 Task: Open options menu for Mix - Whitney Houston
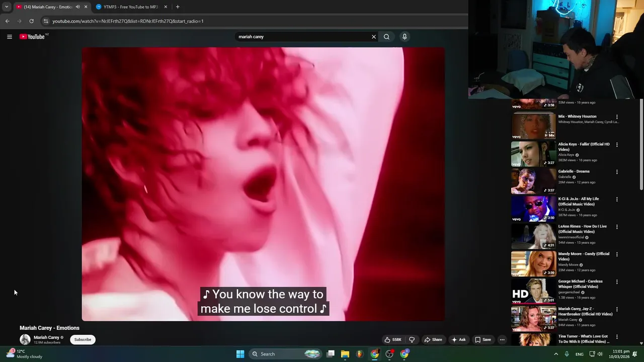(x=617, y=117)
